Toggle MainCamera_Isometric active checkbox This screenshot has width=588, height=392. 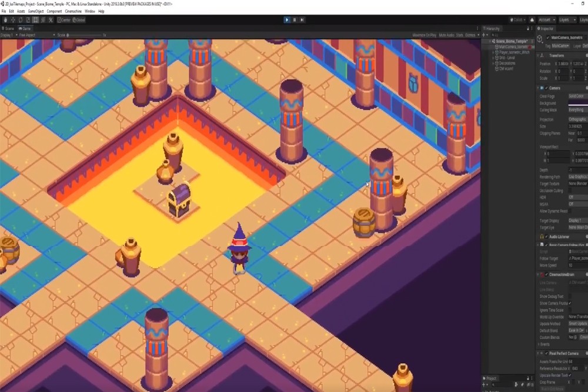click(548, 38)
